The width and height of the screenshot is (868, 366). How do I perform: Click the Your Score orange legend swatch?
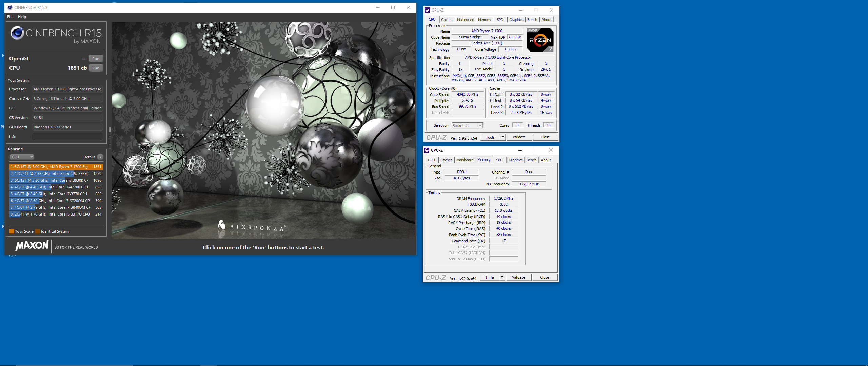tap(12, 231)
